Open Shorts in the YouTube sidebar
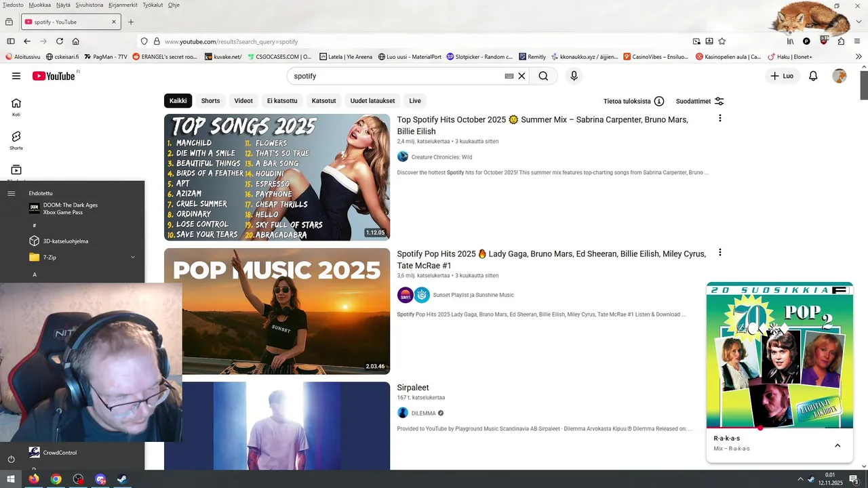 pyautogui.click(x=16, y=140)
